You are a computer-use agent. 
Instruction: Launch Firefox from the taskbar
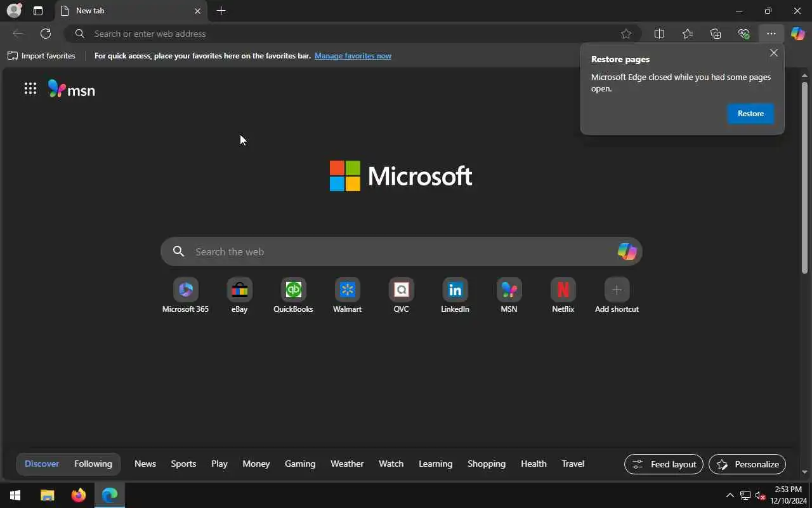(x=79, y=495)
